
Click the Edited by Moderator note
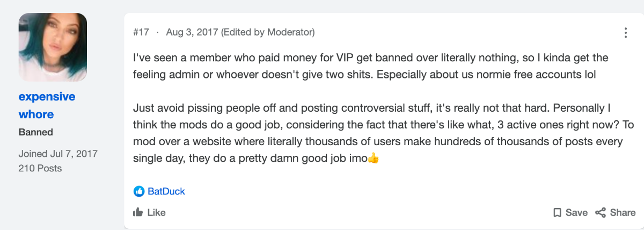(x=268, y=32)
